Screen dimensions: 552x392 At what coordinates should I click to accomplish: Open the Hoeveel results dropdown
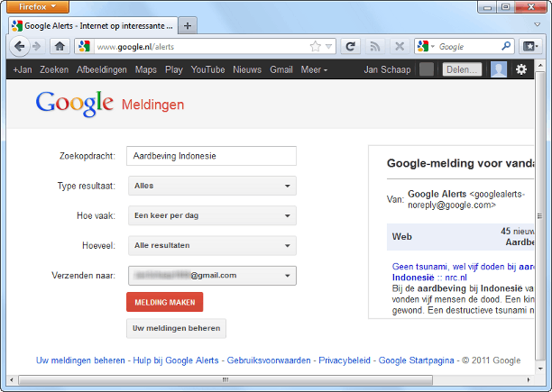pos(212,245)
